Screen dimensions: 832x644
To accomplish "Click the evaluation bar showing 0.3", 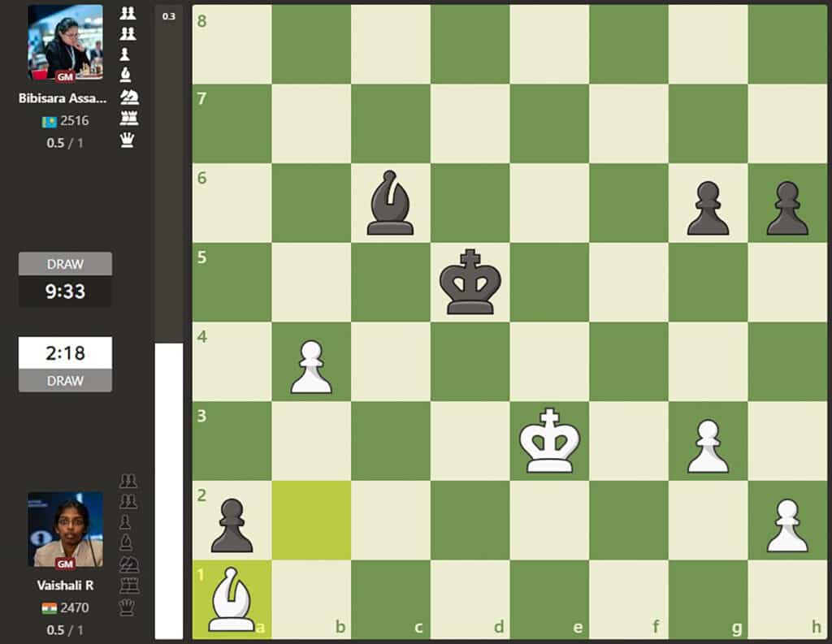I will (x=169, y=325).
